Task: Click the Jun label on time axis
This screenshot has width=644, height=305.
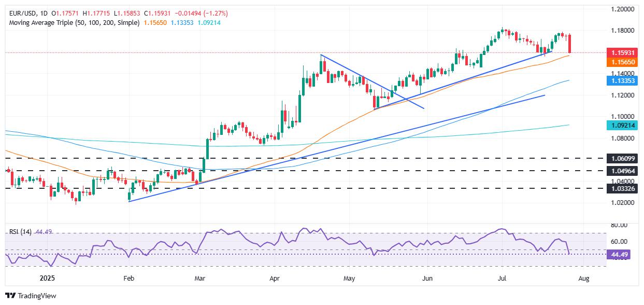Action: [427, 279]
